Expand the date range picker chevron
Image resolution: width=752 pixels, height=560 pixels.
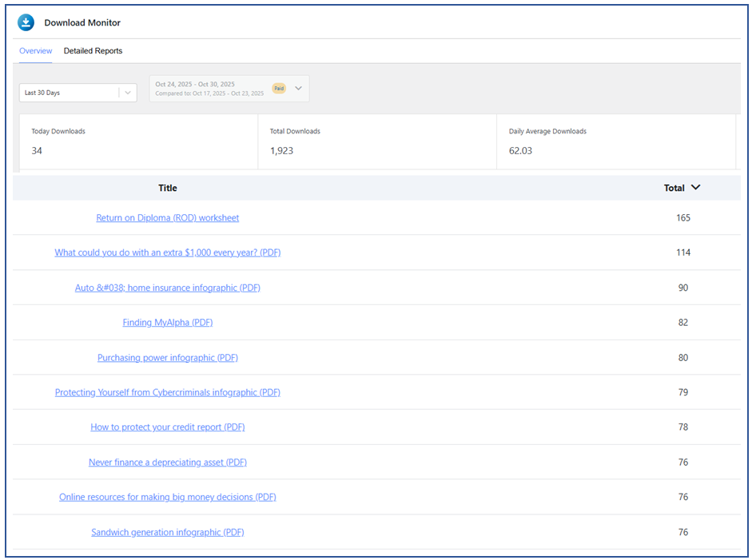tap(298, 89)
